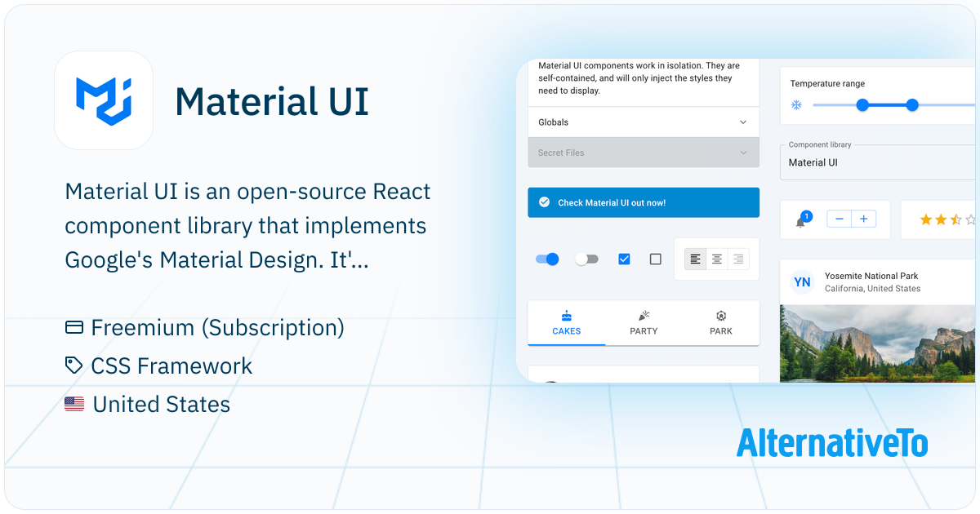Click the snowflake icon by the temperature slider
This screenshot has height=514, width=980.
coord(796,105)
